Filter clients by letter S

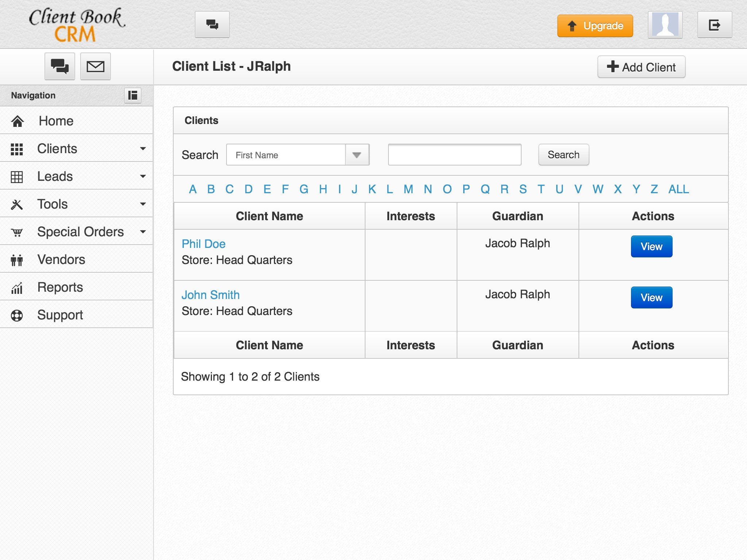(523, 189)
